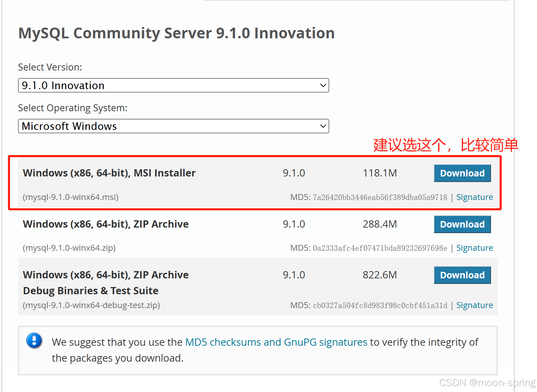Screen dimensions: 537x392
Task: Click version 9.1.0 in the MSI Installer row
Action: click(x=294, y=173)
